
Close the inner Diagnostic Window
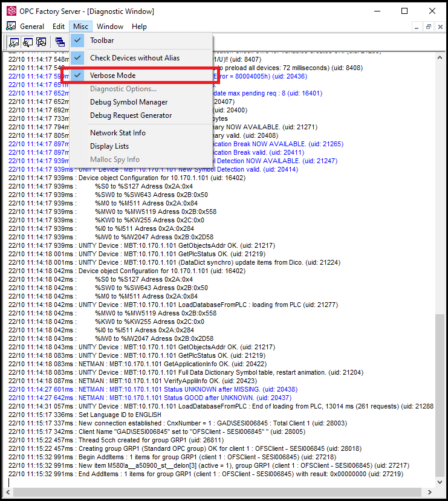440,27
